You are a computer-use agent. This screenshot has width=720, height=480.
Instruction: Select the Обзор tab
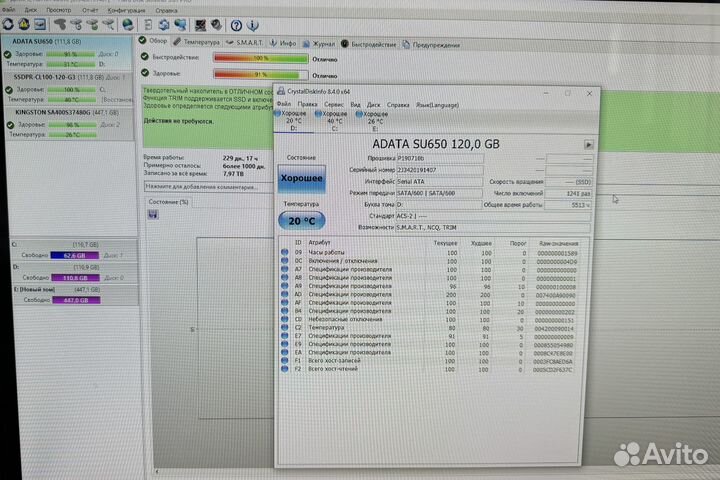(x=153, y=41)
